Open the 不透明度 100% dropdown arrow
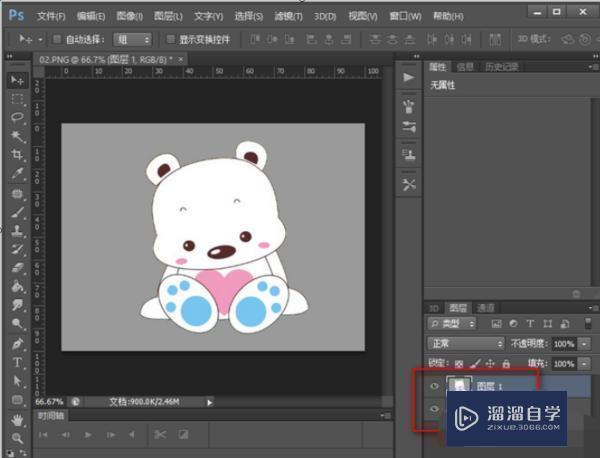Screen dimensions: 600x458 [x=584, y=344]
